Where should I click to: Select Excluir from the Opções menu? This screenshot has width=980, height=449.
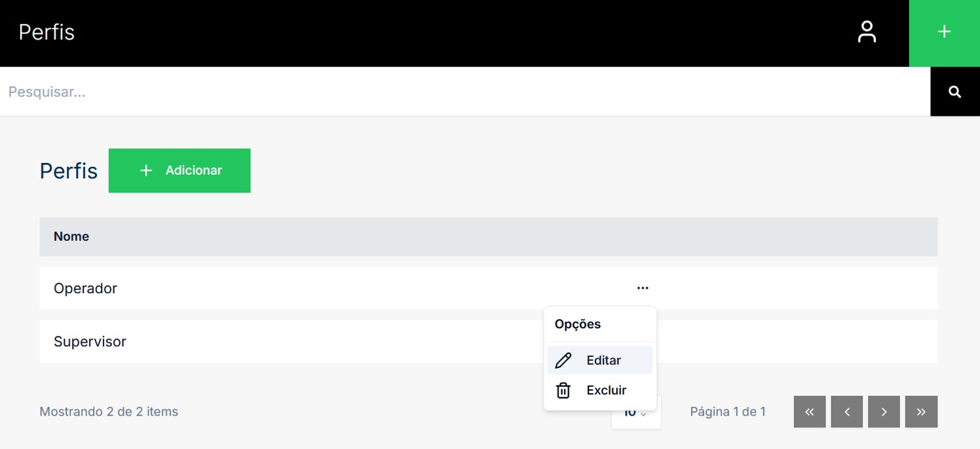coord(606,391)
